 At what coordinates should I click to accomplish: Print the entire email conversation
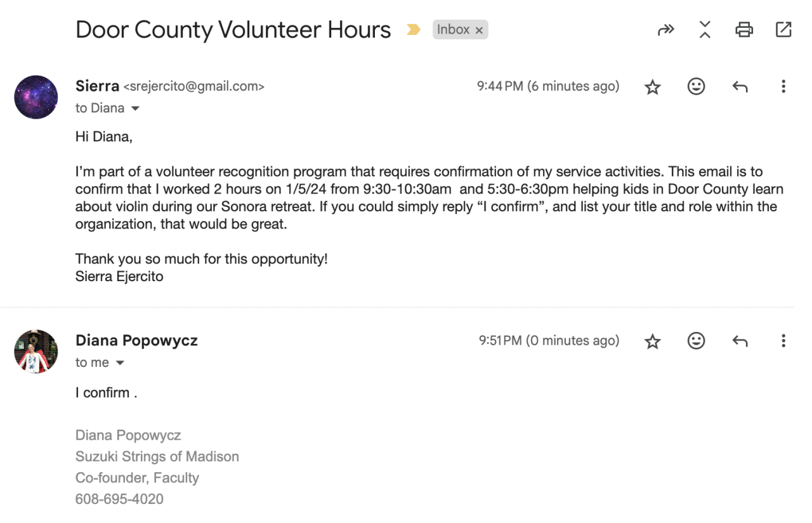click(x=744, y=30)
